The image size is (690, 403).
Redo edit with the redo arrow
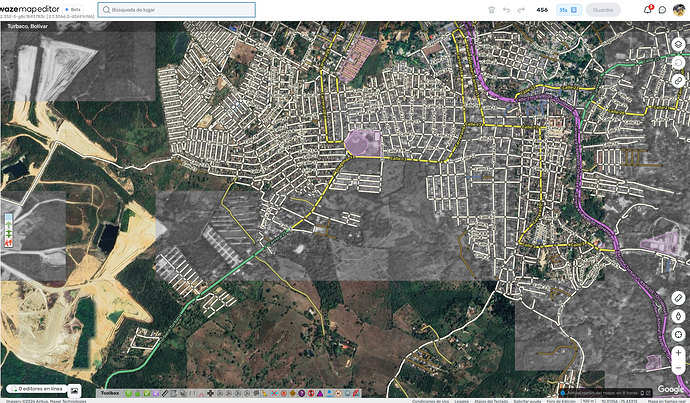(521, 10)
